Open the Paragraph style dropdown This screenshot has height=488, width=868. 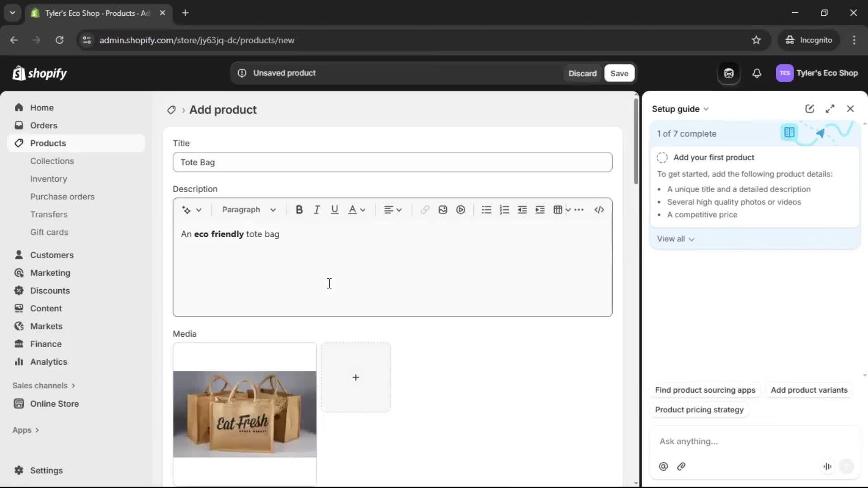click(249, 210)
